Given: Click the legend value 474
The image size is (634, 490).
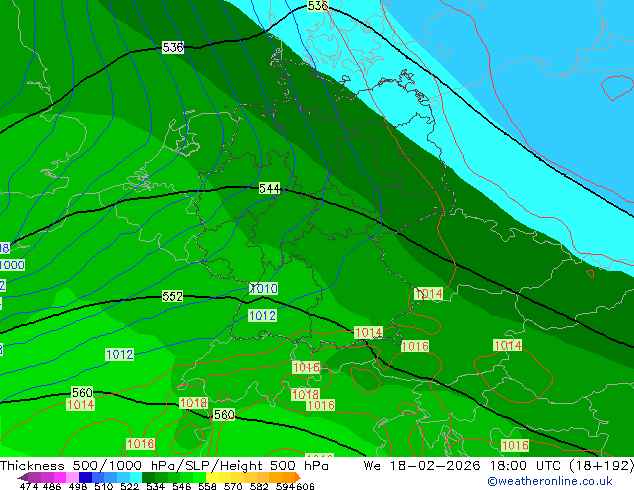Looking at the screenshot, I should point(29,486).
